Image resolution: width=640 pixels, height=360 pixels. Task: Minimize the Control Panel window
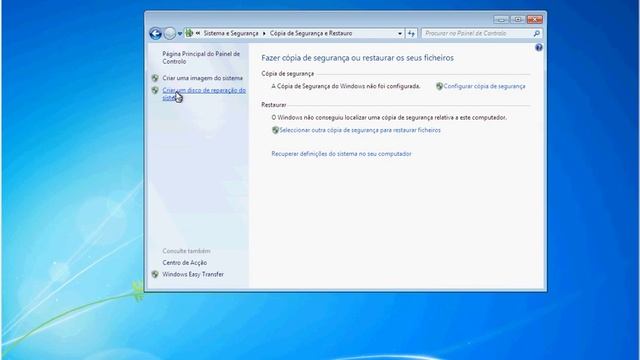(x=501, y=19)
